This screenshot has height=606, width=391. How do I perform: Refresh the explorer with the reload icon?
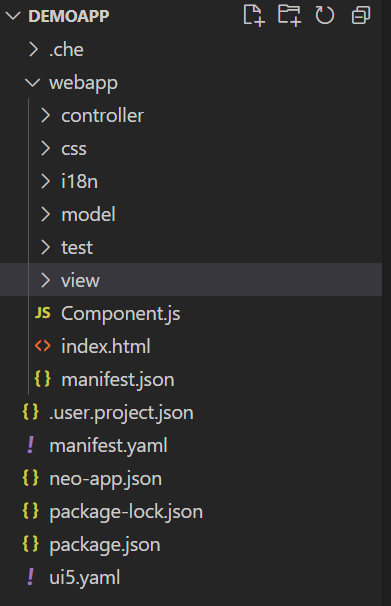click(325, 15)
